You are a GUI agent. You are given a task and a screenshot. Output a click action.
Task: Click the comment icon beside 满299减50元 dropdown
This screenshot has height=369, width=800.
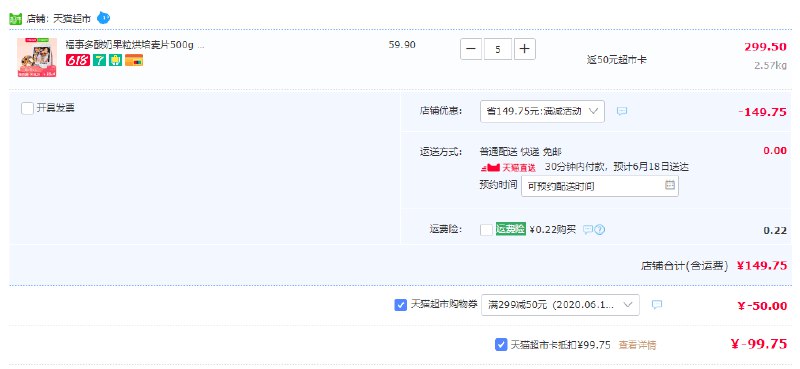click(657, 305)
